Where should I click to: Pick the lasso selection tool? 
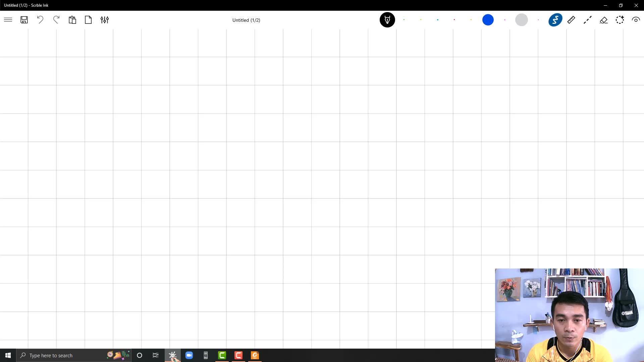tap(620, 20)
